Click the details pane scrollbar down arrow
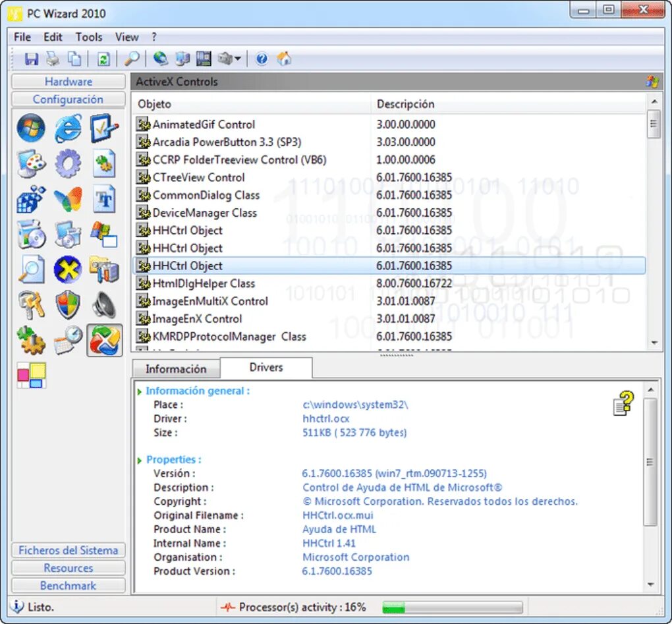The width and height of the screenshot is (672, 624). point(650,584)
